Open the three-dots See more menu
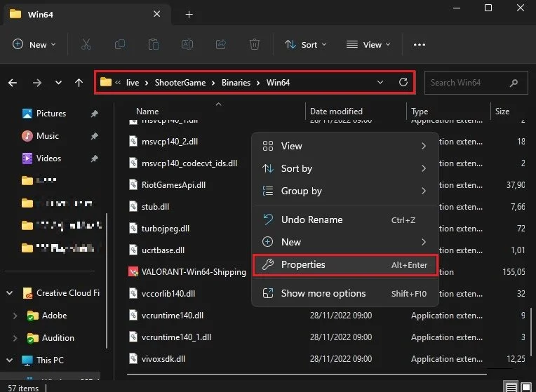 (420, 45)
